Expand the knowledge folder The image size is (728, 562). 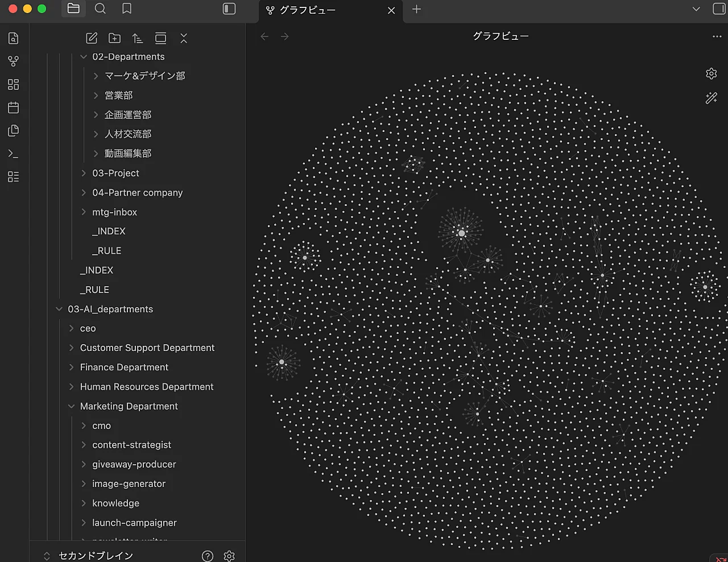(x=84, y=503)
